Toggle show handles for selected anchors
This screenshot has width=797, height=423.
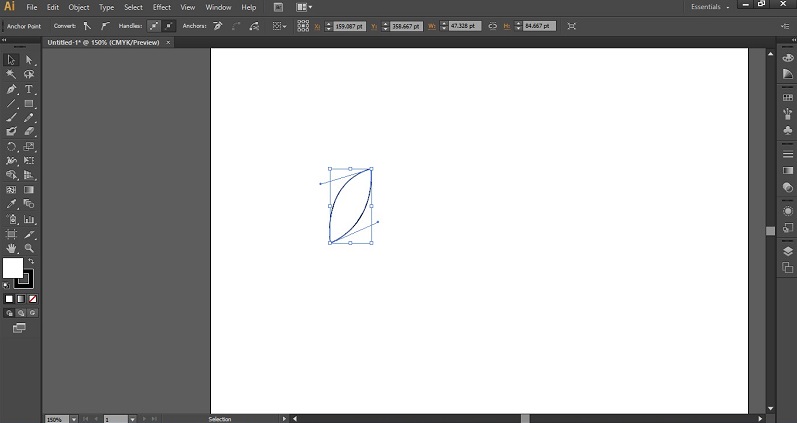(154, 26)
